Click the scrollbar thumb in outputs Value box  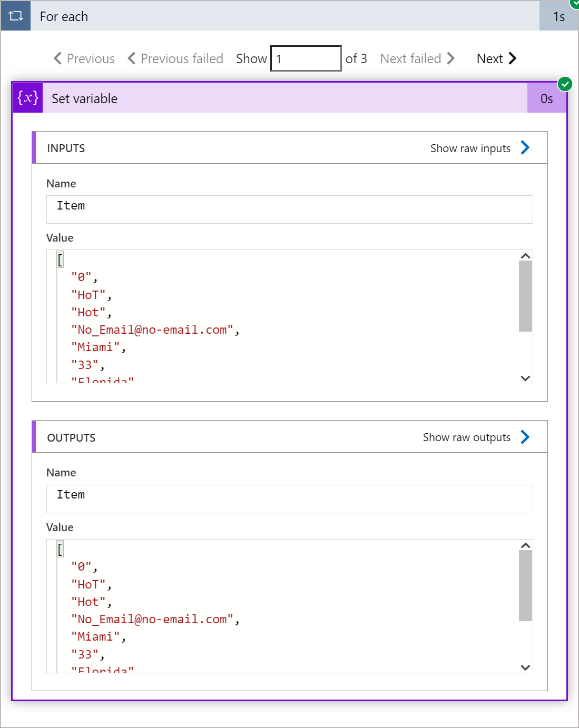525,586
